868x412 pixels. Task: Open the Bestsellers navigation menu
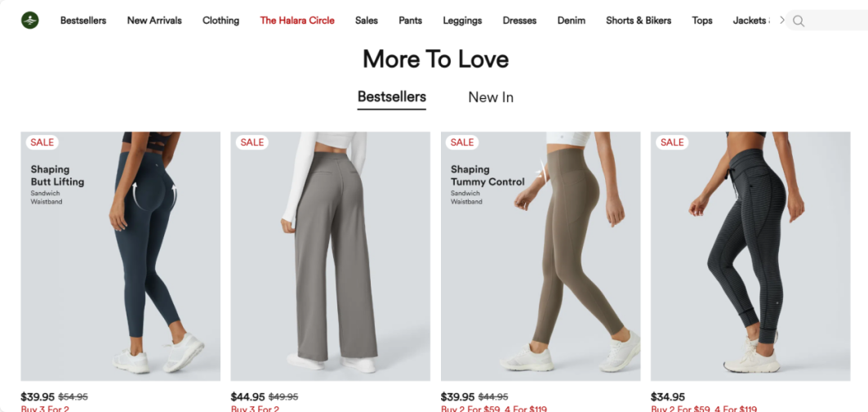(83, 20)
